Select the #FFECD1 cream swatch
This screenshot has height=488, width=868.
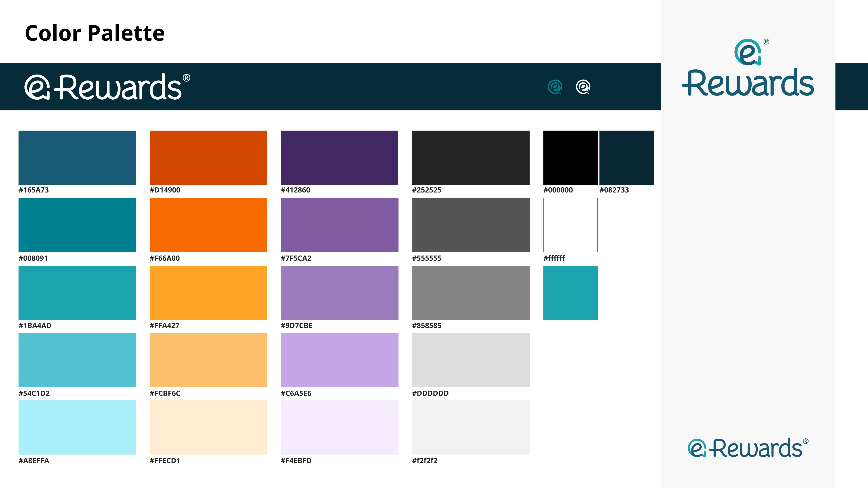click(x=208, y=427)
